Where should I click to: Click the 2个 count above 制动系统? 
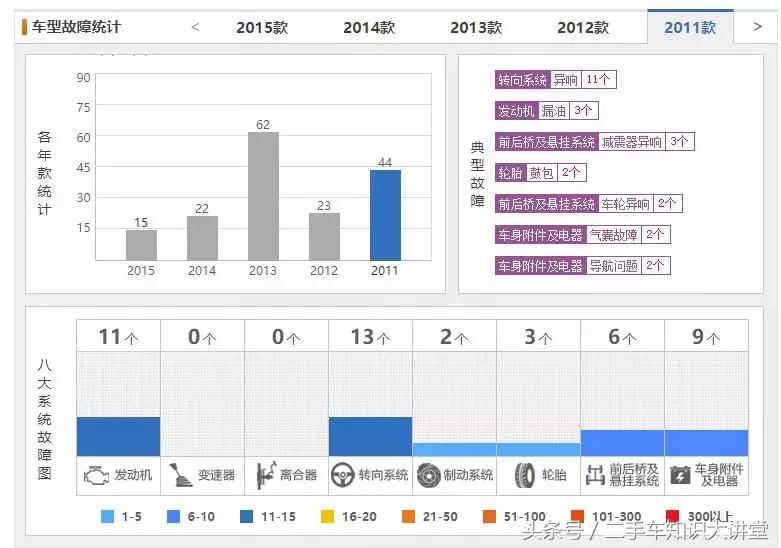click(454, 337)
